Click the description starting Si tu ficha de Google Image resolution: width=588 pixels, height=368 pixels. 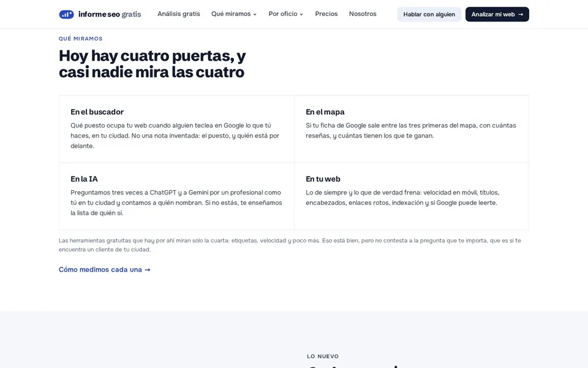pos(410,131)
